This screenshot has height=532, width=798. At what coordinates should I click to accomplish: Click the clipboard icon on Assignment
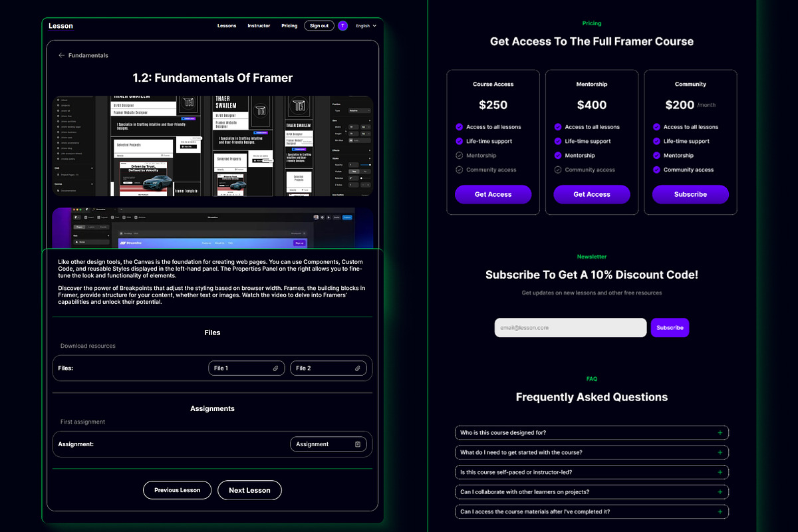coord(357,444)
